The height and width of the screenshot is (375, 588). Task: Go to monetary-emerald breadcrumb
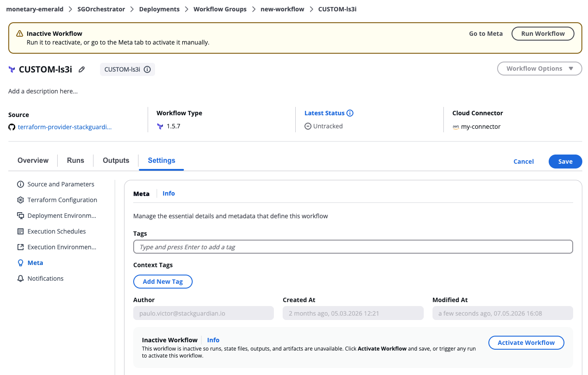[35, 9]
